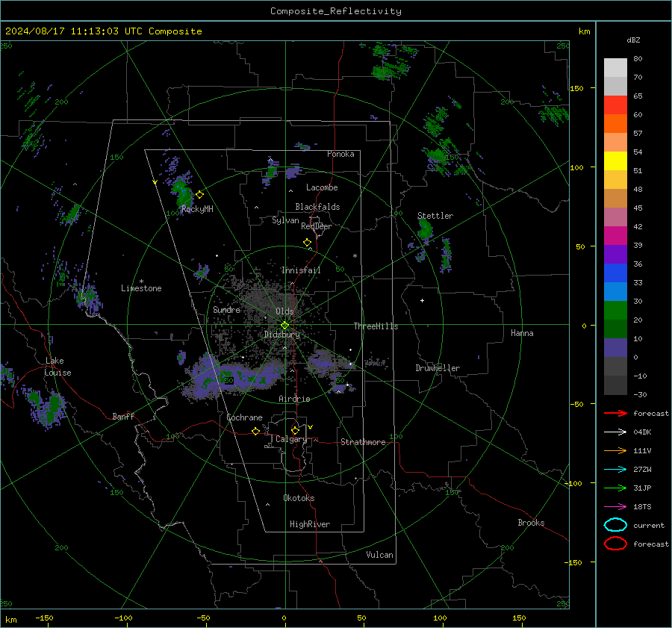Click the Composite_Reflectivity title
Viewport: 672px width, 628px height.
(336, 11)
